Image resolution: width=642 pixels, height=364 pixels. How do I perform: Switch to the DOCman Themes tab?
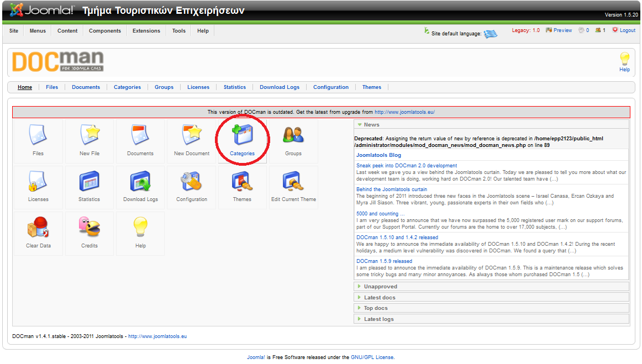click(372, 87)
